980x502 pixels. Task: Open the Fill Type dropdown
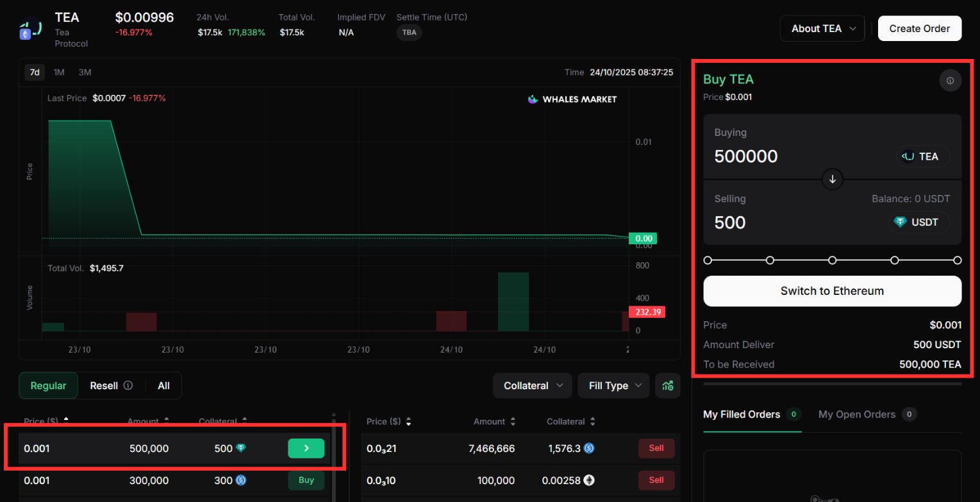(x=613, y=385)
